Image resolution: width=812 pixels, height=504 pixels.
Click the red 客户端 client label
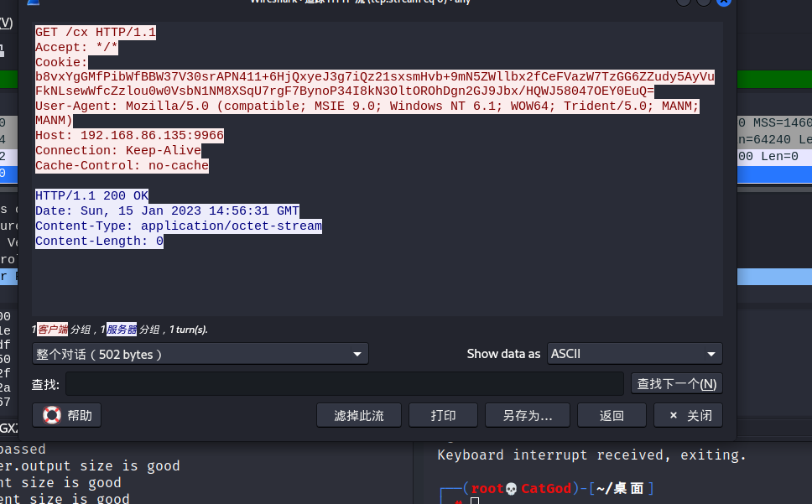click(x=52, y=329)
